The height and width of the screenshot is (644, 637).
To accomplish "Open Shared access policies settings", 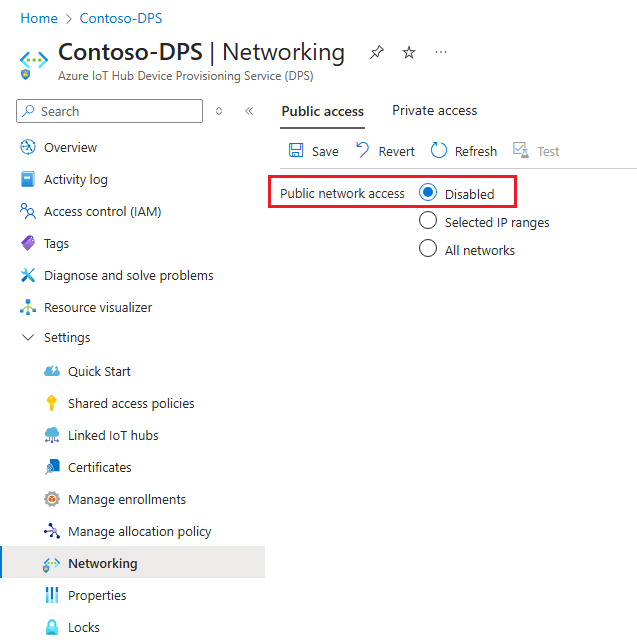I will pos(132,403).
